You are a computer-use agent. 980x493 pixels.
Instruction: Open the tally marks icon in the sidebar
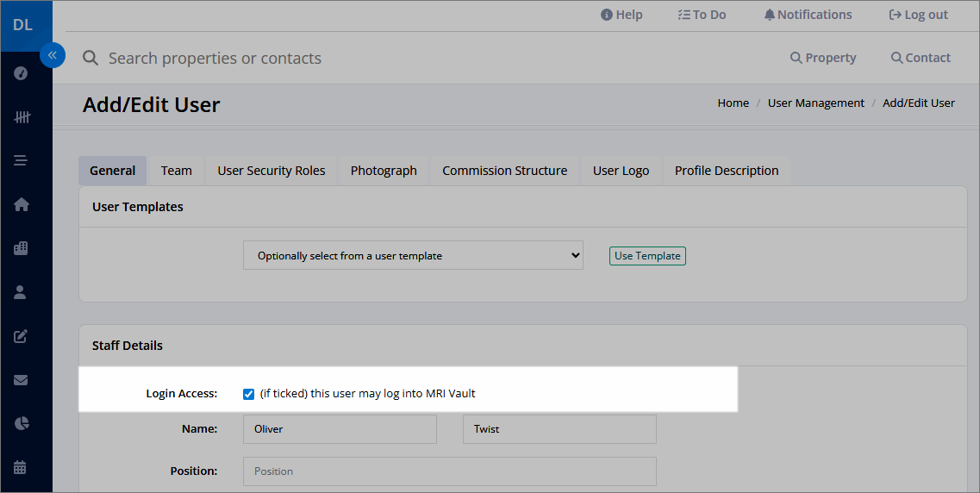tap(22, 117)
